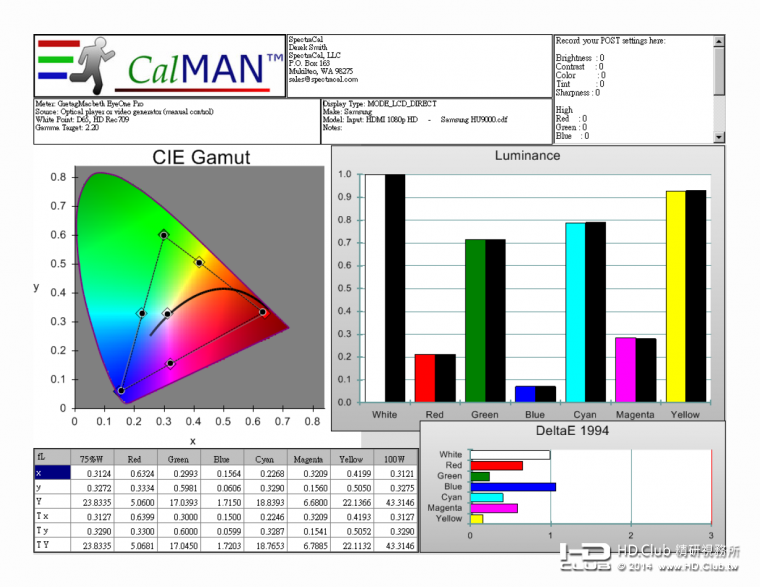This screenshot has height=587, width=760.
Task: Select cell value 17.0450 in Green column
Action: click(179, 545)
